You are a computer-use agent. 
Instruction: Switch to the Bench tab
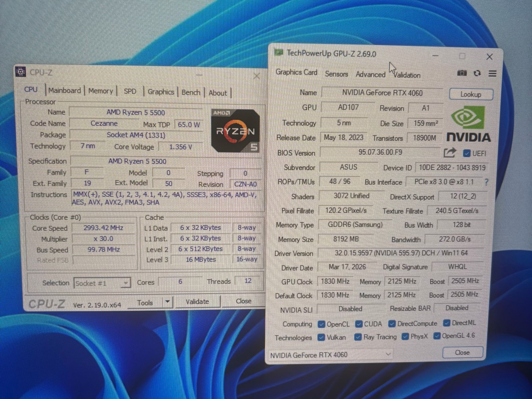(191, 92)
